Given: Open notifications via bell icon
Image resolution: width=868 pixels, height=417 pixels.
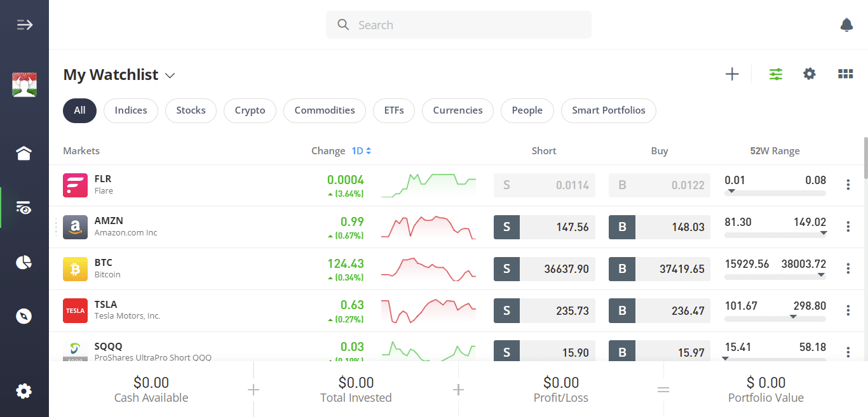Looking at the screenshot, I should (x=846, y=24).
